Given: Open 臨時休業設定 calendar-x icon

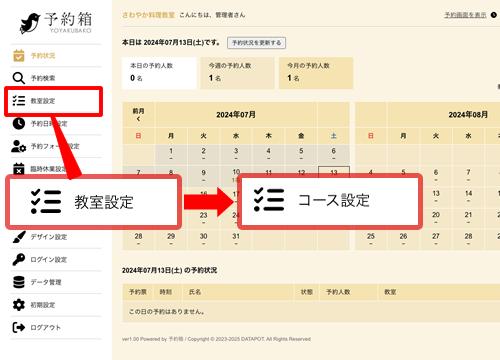Looking at the screenshot, I should tap(19, 169).
